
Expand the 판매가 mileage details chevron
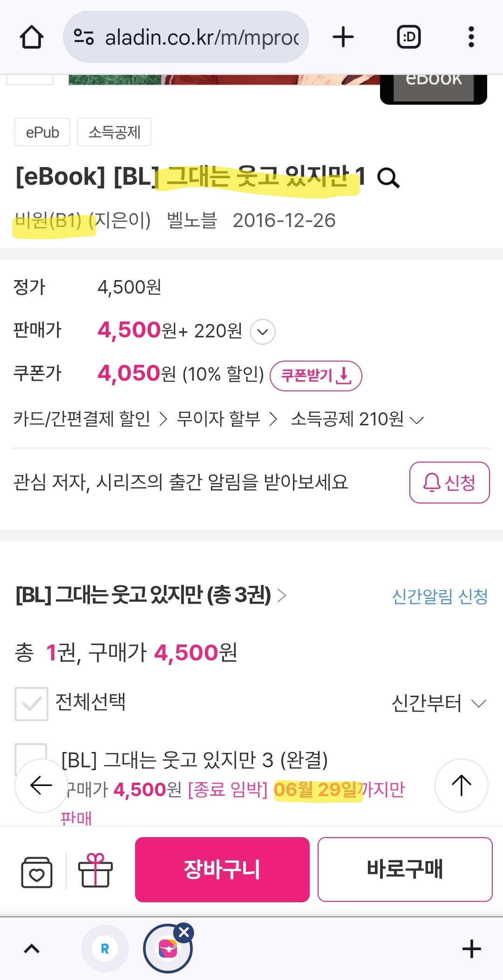click(263, 332)
